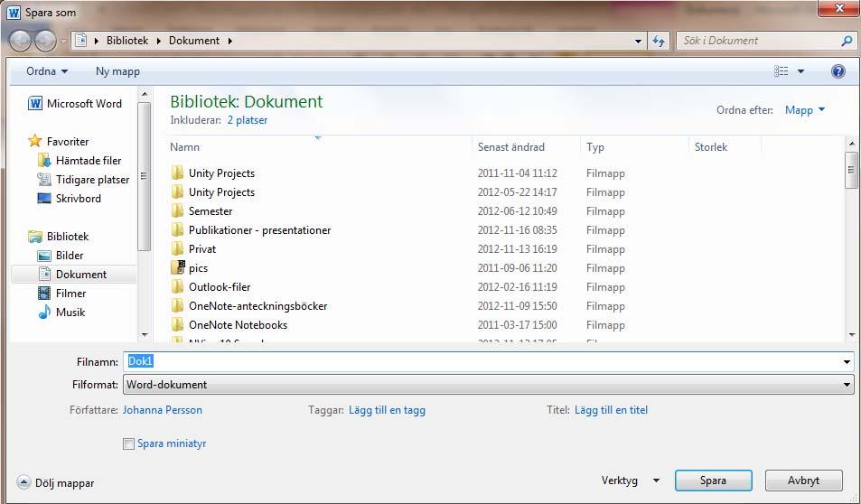Click Lägg till en tagg

coord(387,410)
